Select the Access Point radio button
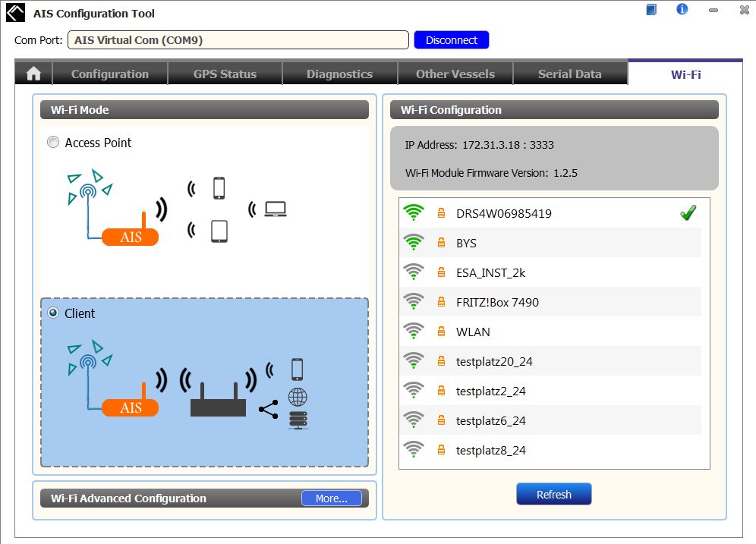Screen dimensions: 756x544 (x=53, y=143)
